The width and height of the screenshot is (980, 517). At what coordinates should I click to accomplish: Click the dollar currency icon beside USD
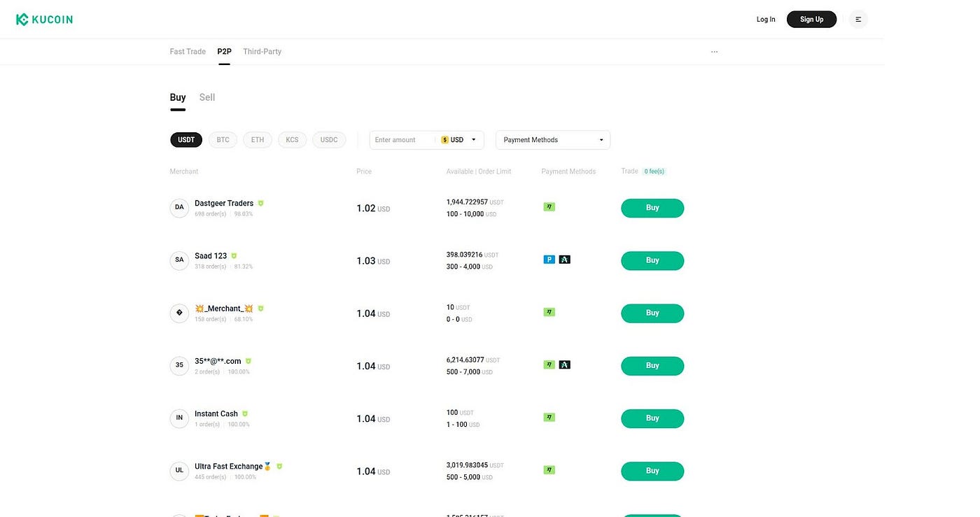coord(445,139)
